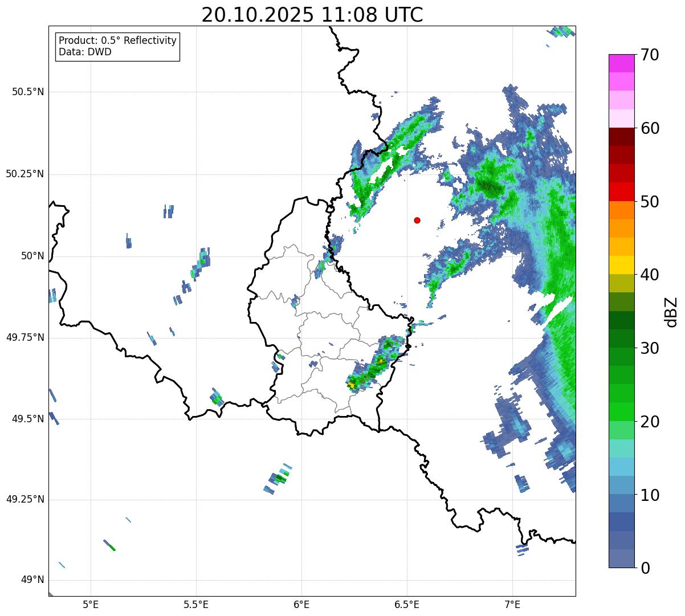The height and width of the screenshot is (616, 685).
Task: Click the Data: DWD label
Action: [x=85, y=52]
